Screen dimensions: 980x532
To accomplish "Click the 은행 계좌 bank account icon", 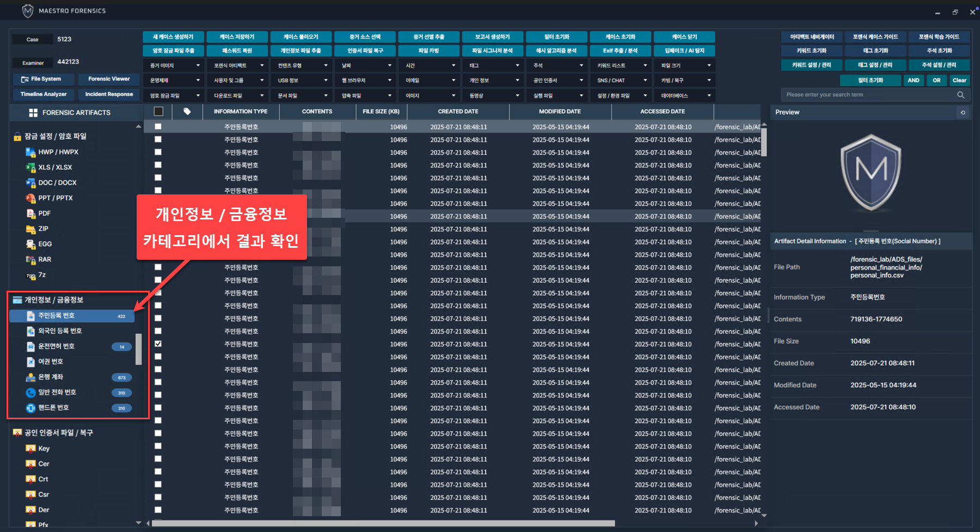I will coord(31,377).
